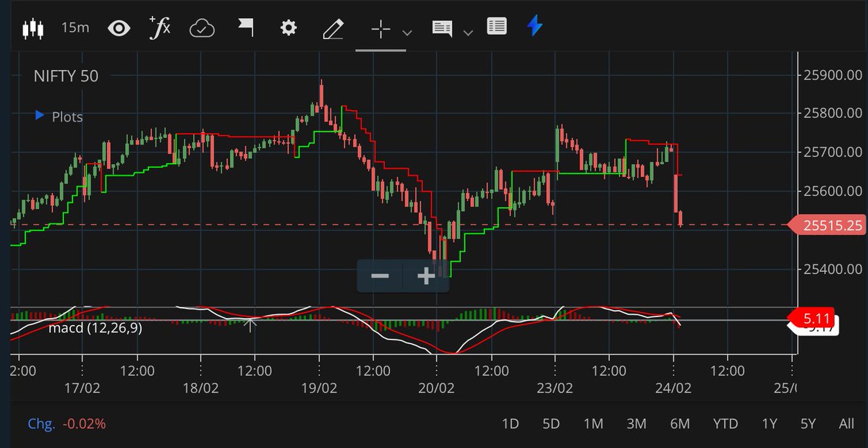Click the 25900.00 price axis label

(x=832, y=74)
